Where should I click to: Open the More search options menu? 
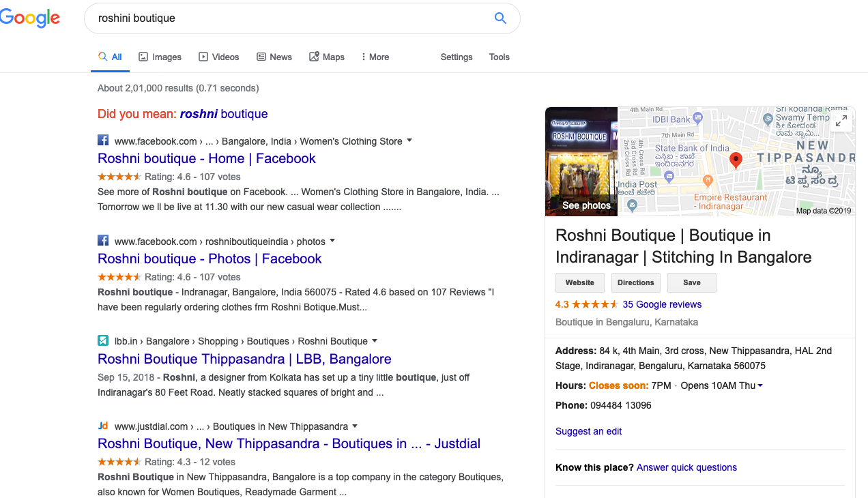[375, 57]
